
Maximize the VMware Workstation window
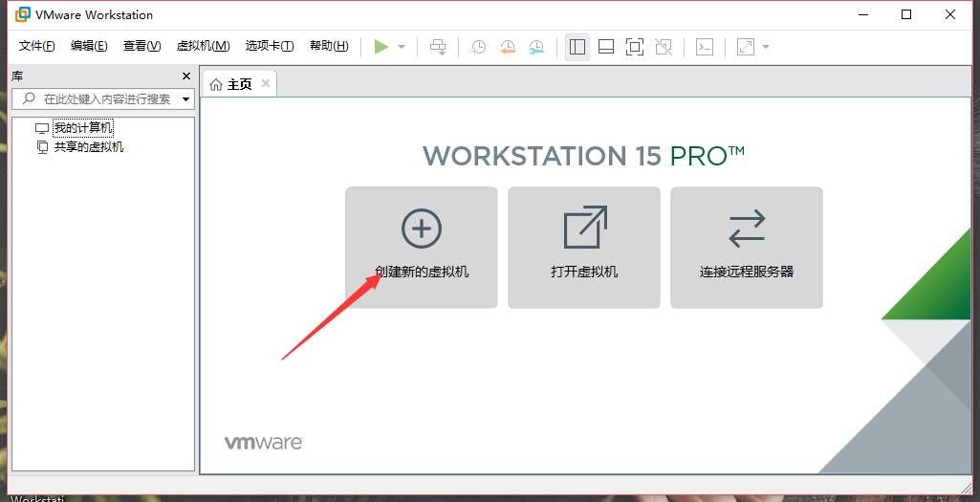pos(906,15)
